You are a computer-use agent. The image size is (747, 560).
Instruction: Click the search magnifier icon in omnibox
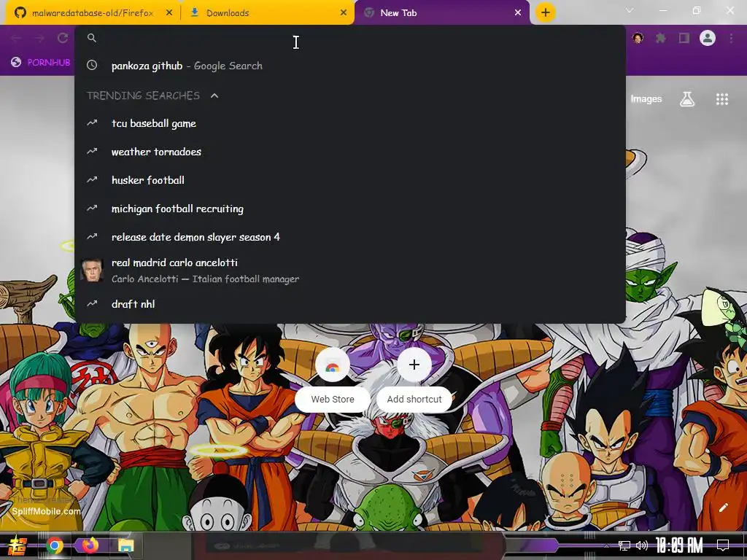point(92,38)
